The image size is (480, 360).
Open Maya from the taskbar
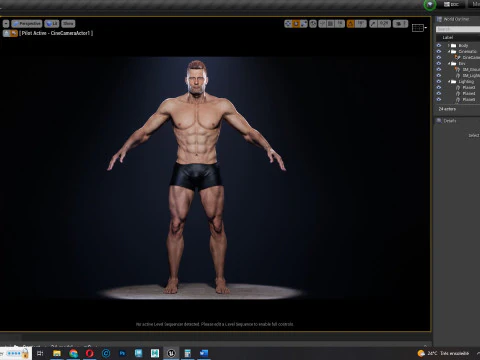coord(155,353)
